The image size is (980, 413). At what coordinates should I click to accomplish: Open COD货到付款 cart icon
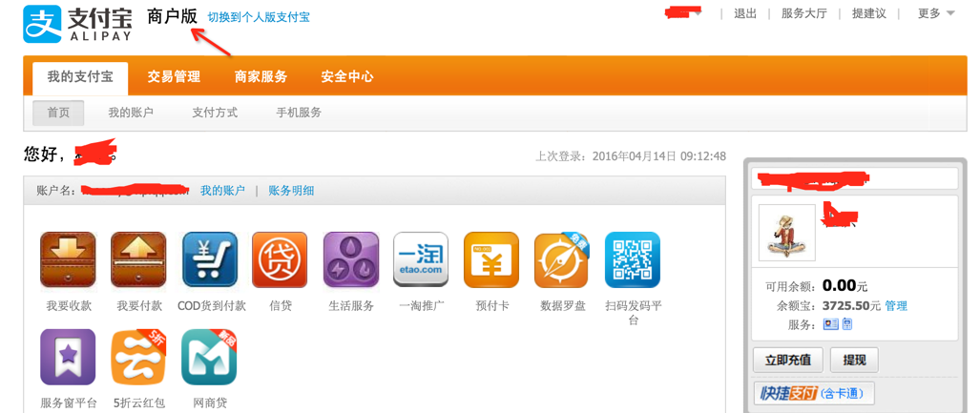click(x=210, y=259)
